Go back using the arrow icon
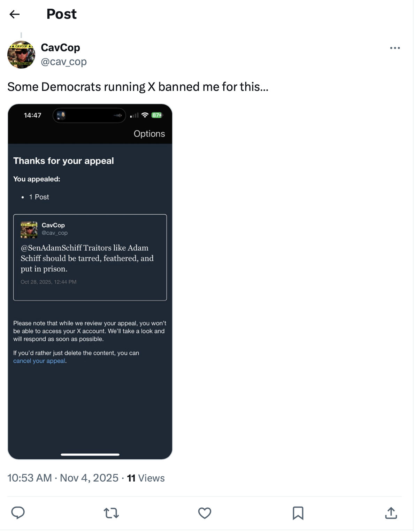The width and height of the screenshot is (415, 532). click(x=15, y=14)
